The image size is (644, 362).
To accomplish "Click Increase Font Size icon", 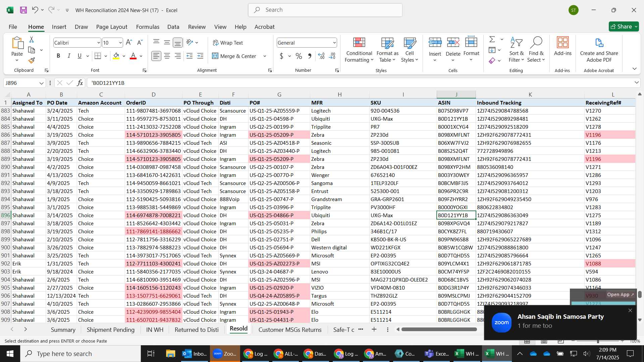I will coord(129,43).
